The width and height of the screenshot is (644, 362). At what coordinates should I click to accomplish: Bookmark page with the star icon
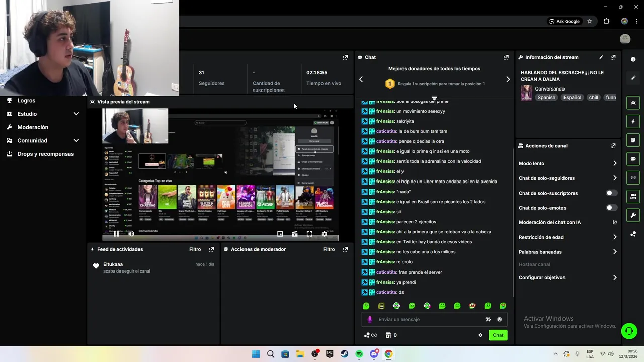coord(590,21)
